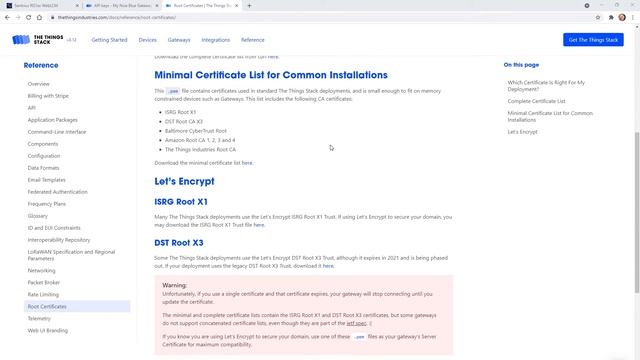
Task: Open the Reference menu in top navigation
Action: 253,40
